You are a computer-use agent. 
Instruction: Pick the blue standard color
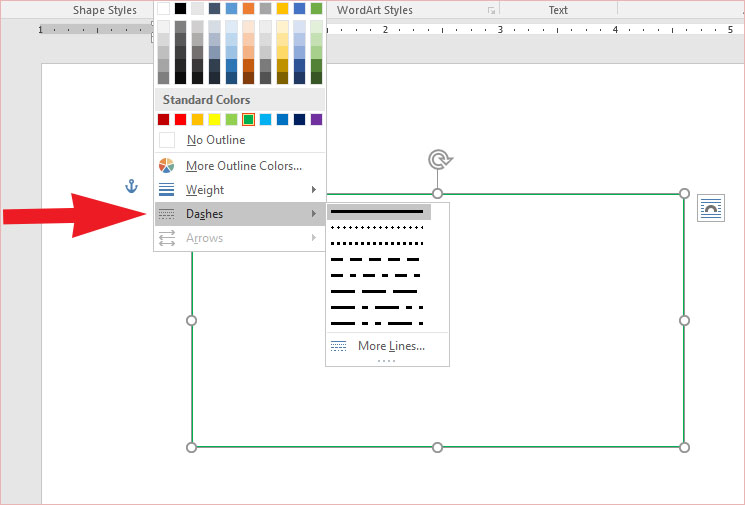click(282, 119)
